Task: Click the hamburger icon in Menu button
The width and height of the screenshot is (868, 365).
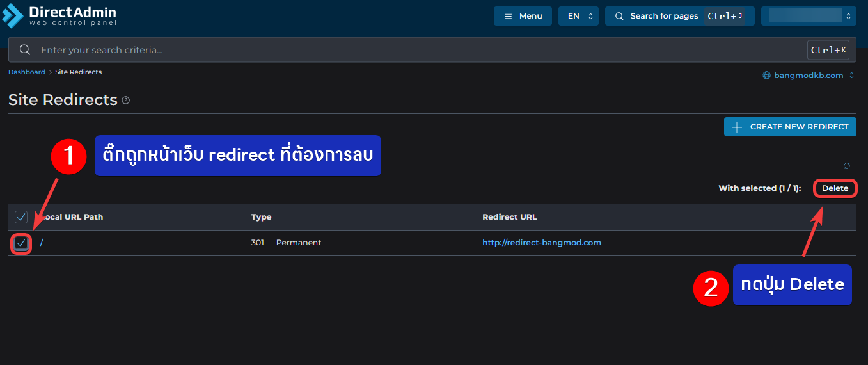Action: point(509,16)
